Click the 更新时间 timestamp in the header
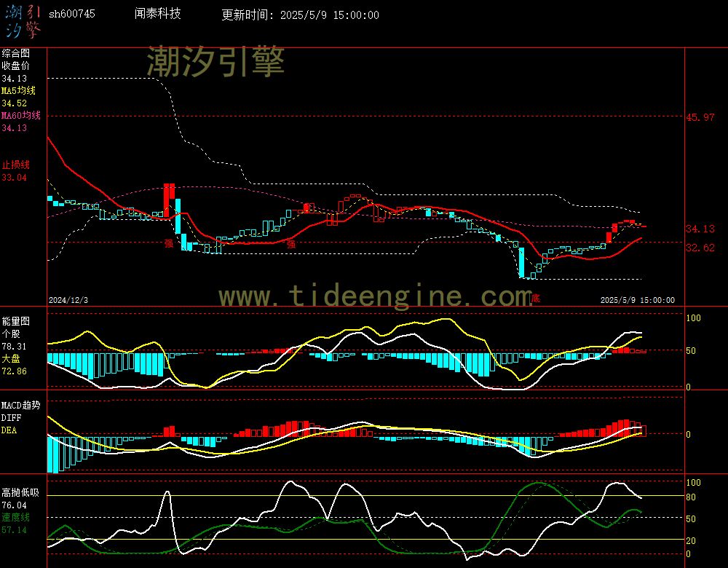728x568 pixels. pos(300,15)
